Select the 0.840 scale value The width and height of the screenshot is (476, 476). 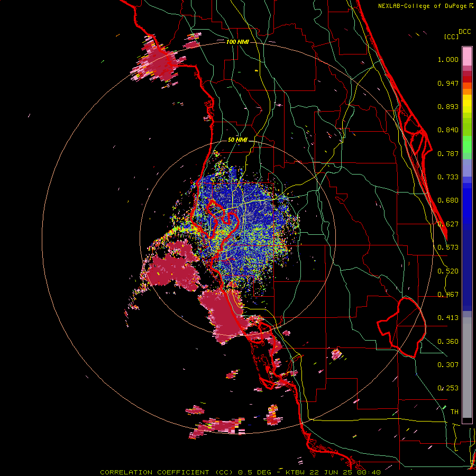tap(448, 130)
